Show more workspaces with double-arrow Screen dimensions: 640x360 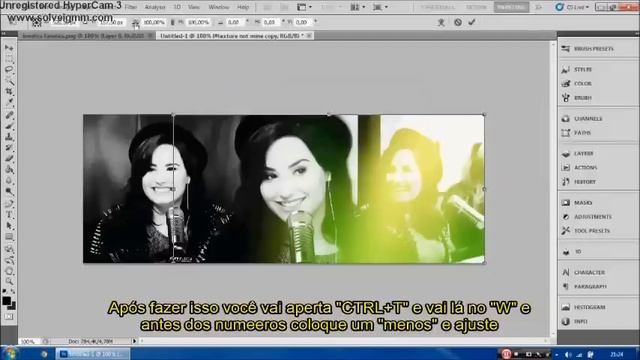coord(538,7)
